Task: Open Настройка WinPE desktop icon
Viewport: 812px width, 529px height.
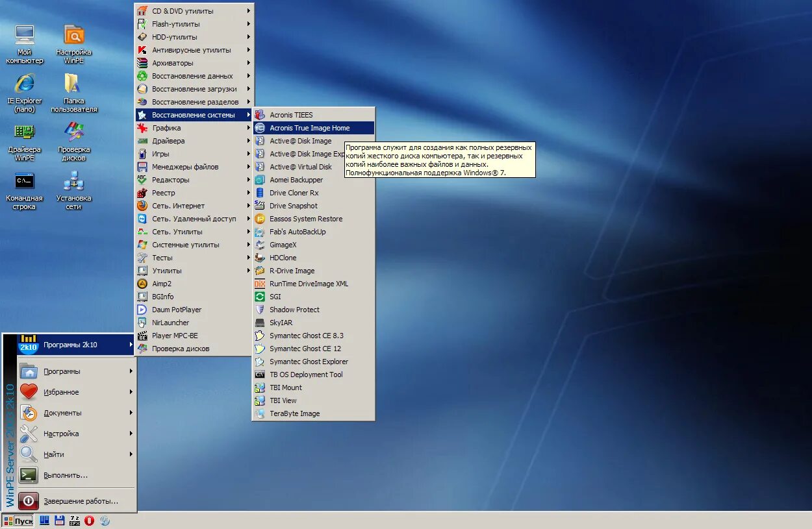Action: click(x=73, y=44)
